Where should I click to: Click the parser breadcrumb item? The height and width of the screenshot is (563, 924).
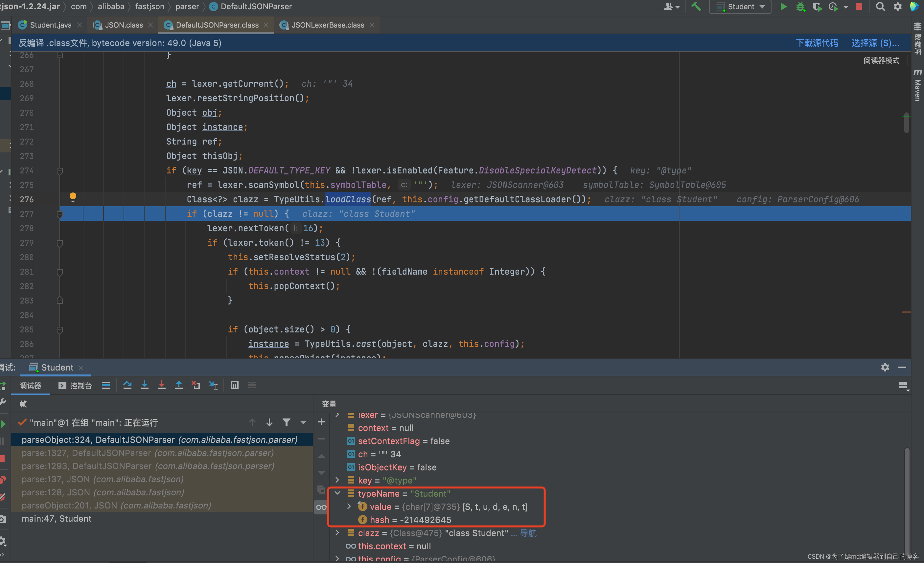tap(187, 6)
